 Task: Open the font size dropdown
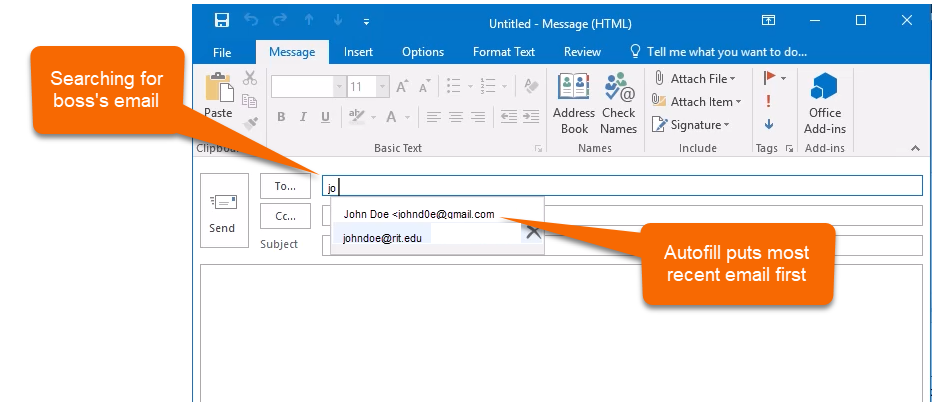382,87
